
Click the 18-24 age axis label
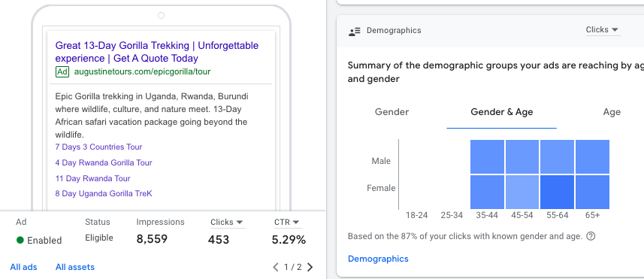click(416, 215)
